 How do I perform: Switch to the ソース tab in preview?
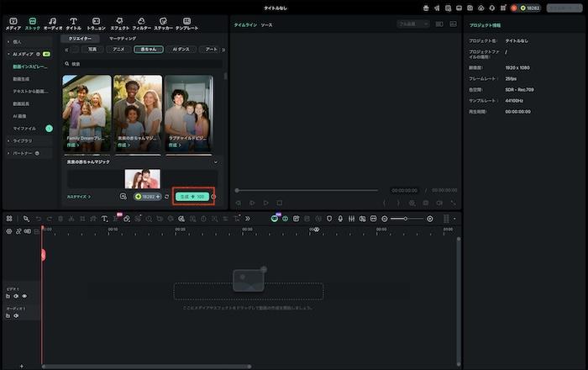266,25
